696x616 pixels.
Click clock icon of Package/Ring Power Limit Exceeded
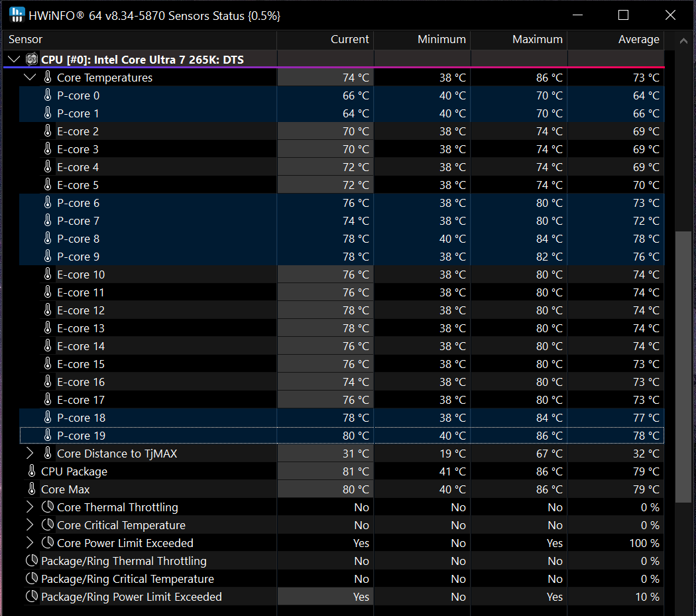click(x=32, y=597)
